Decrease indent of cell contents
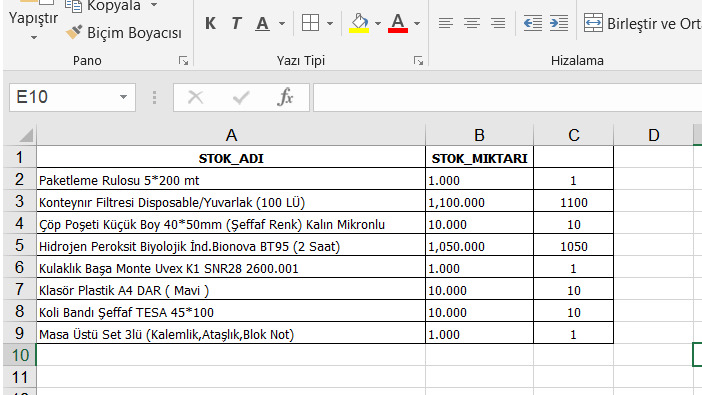The height and width of the screenshot is (395, 702). click(533, 23)
